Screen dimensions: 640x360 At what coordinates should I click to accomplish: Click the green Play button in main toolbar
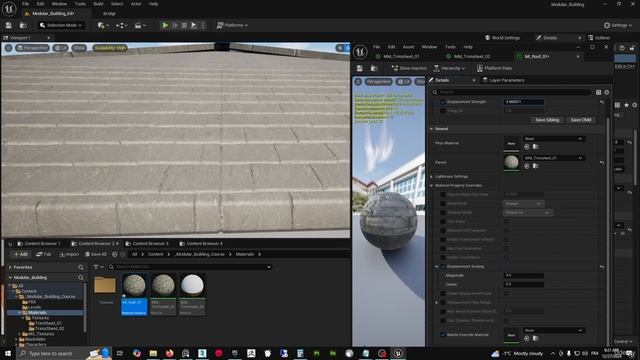(x=165, y=25)
